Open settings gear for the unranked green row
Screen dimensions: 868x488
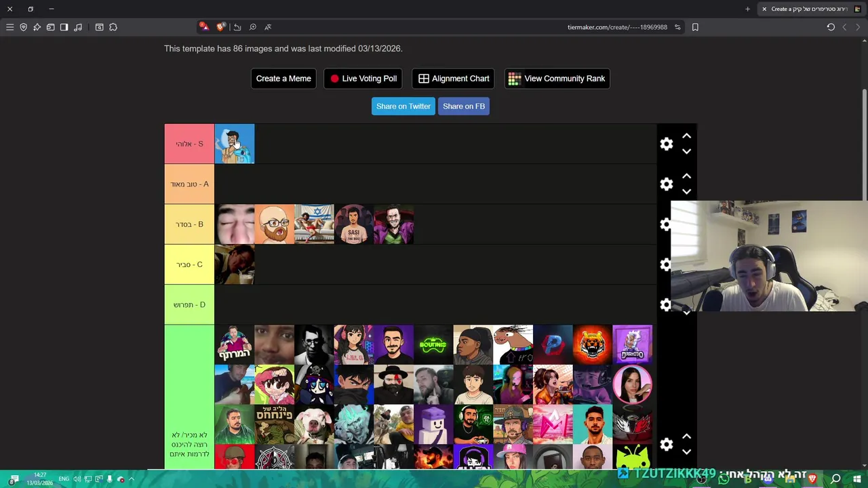click(x=666, y=444)
